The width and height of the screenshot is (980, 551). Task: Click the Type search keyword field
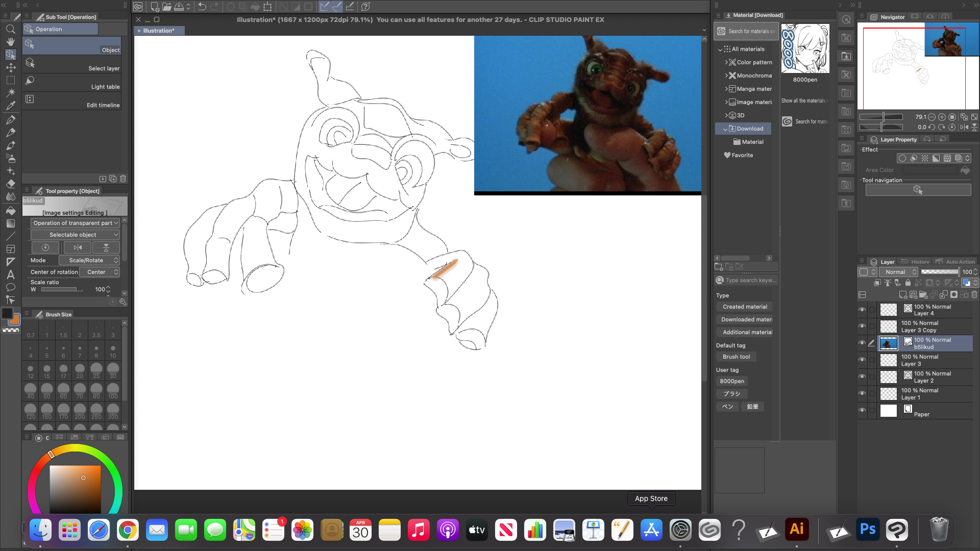click(x=746, y=280)
